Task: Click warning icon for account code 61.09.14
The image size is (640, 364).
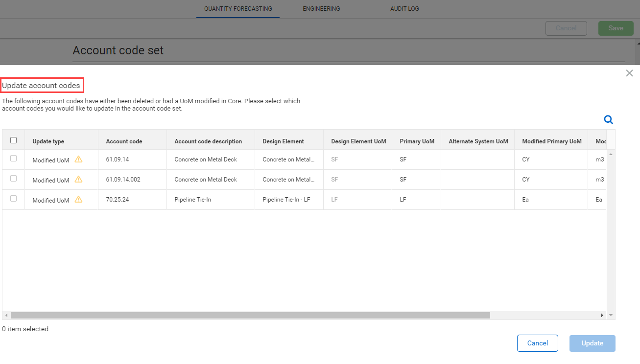Action: point(78,159)
